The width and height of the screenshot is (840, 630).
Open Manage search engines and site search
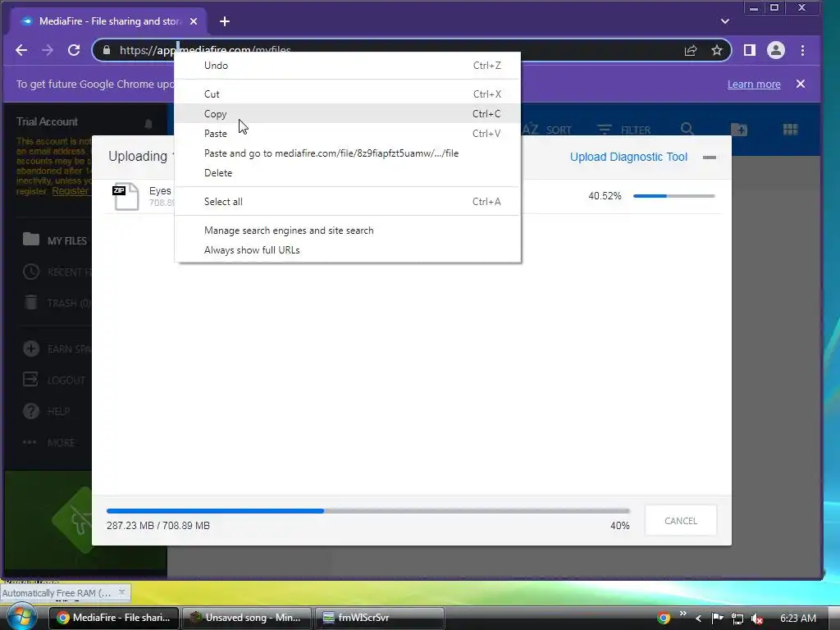pyautogui.click(x=348, y=231)
